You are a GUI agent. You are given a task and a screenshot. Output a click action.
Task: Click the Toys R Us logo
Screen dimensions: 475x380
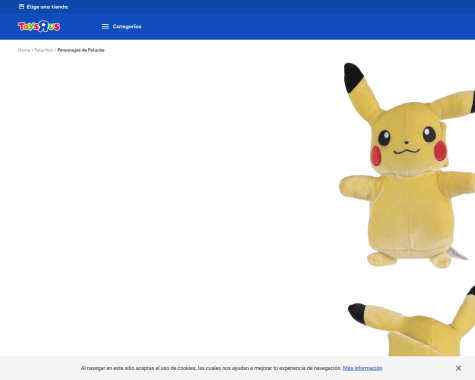[39, 26]
